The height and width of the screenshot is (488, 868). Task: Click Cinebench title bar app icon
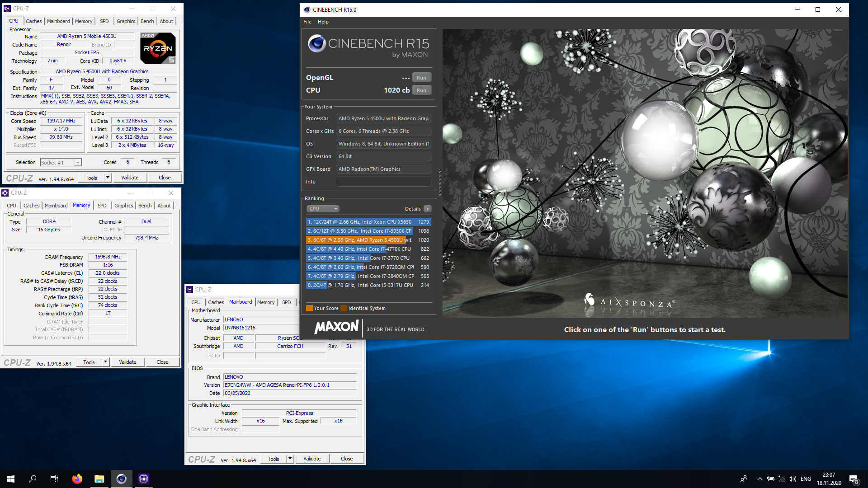point(307,9)
